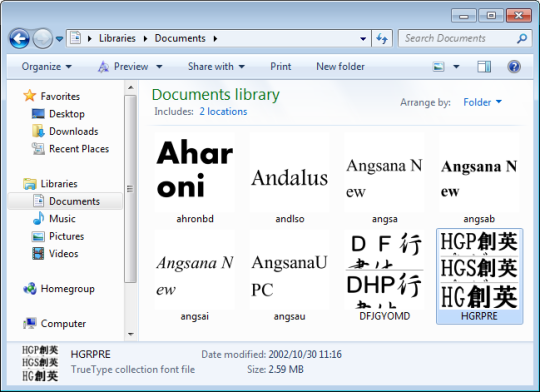The height and width of the screenshot is (392, 540).
Task: Click navigation pane scroll down arrow
Action: coord(131,333)
